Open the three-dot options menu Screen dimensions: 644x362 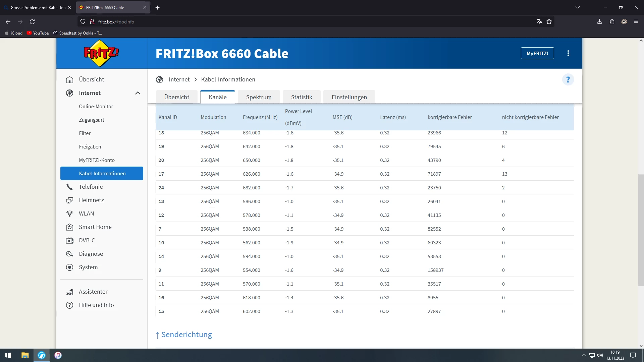pyautogui.click(x=568, y=53)
